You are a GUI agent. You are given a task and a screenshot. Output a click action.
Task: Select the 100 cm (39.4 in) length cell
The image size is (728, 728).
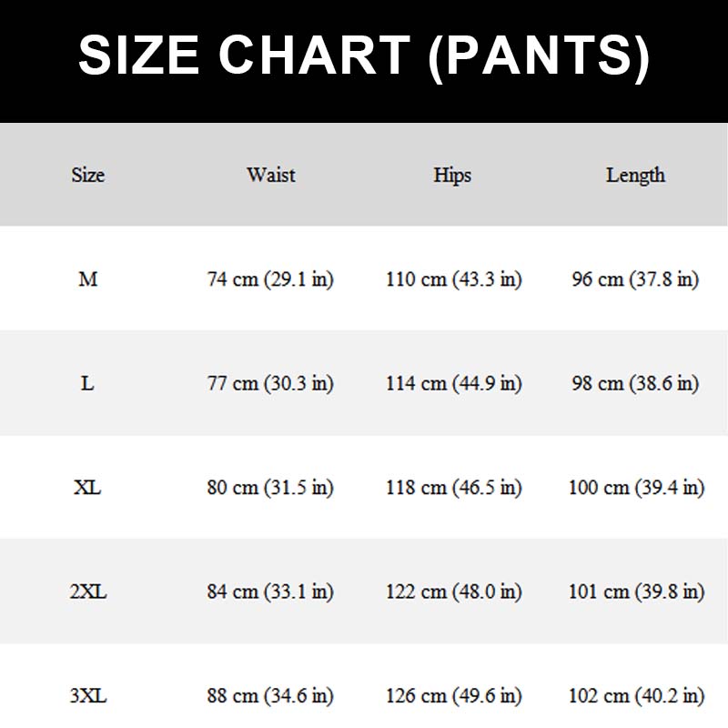point(636,488)
